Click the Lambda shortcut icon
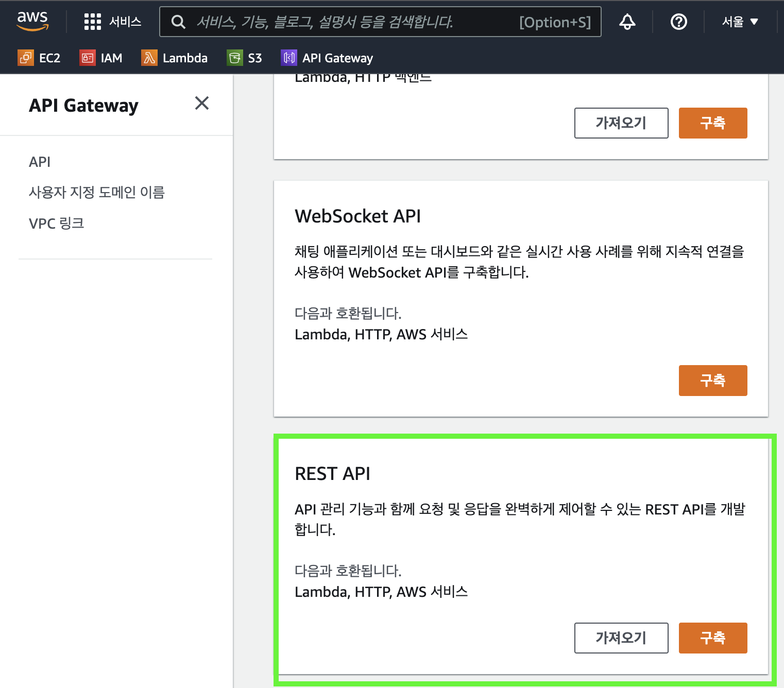Image resolution: width=784 pixels, height=688 pixels. 149,58
